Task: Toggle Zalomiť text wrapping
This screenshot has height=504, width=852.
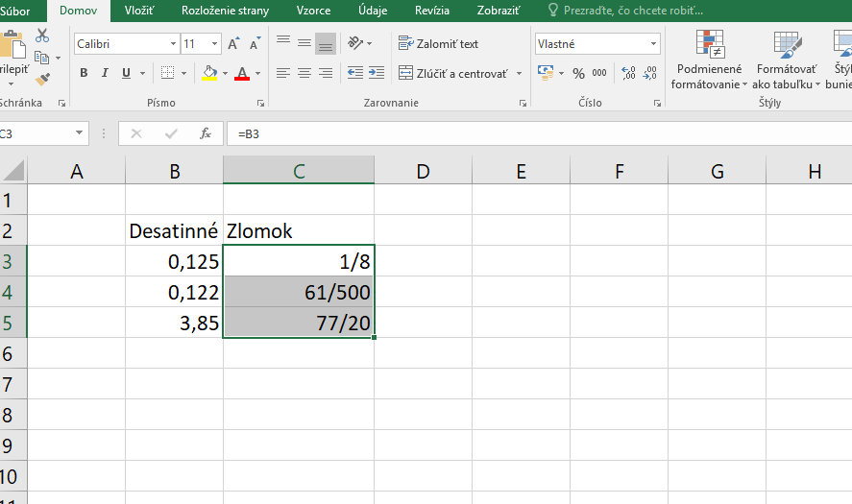Action: [438, 44]
